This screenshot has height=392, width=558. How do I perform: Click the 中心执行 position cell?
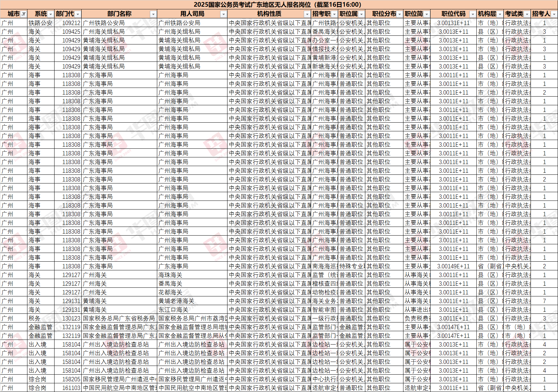pos(325,379)
